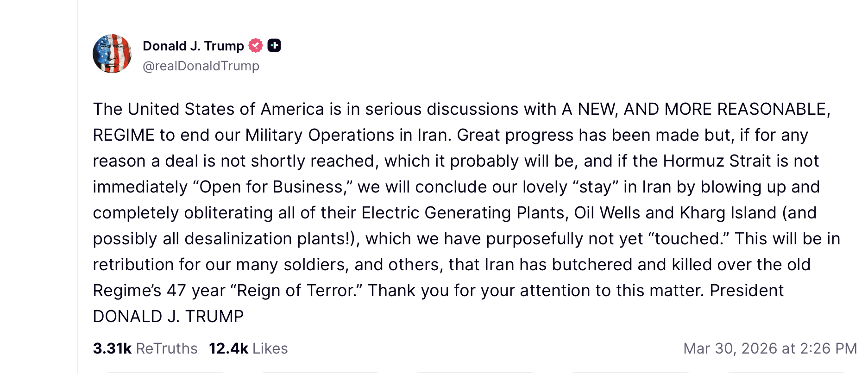This screenshot has width=868, height=373.
Task: Open the flag-themed profile avatar
Action: [112, 54]
